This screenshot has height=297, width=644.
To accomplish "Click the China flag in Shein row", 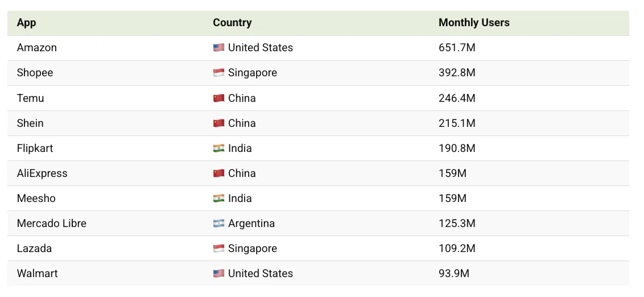I will pyautogui.click(x=218, y=123).
